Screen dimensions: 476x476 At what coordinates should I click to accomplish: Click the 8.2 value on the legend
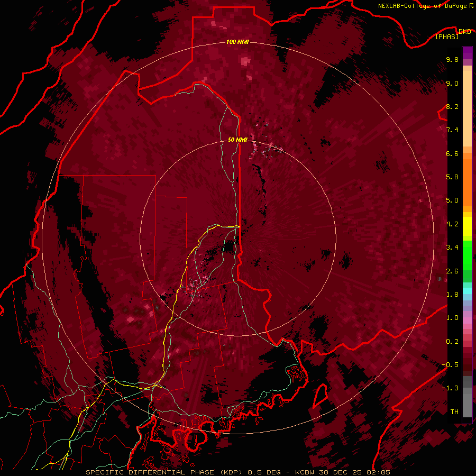click(x=452, y=106)
